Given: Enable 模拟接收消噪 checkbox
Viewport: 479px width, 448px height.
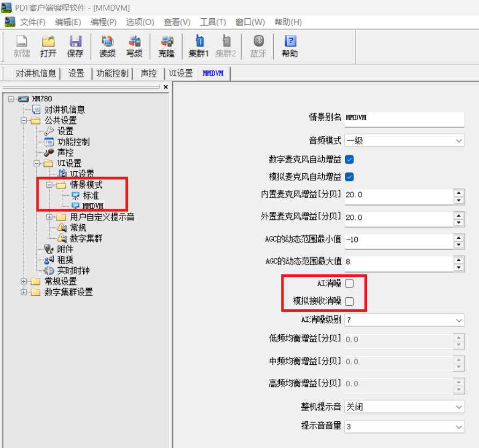Looking at the screenshot, I should tap(349, 301).
